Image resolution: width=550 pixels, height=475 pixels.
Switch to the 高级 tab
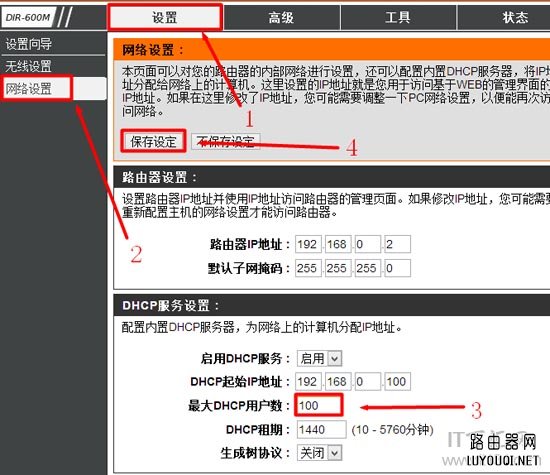coord(282,17)
